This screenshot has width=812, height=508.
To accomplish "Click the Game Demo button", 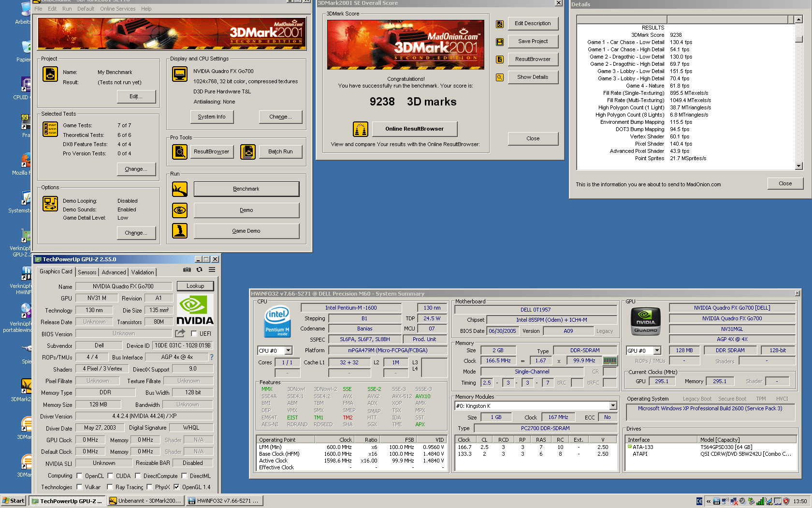I will click(x=246, y=231).
